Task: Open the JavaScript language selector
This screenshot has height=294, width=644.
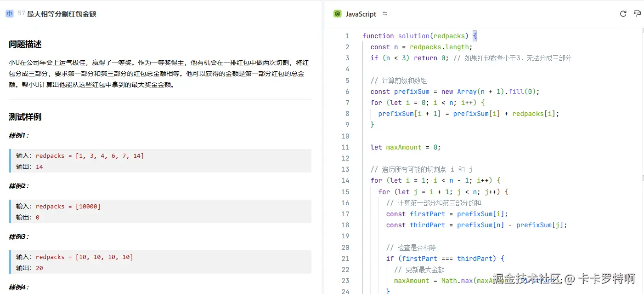Action: [x=361, y=14]
